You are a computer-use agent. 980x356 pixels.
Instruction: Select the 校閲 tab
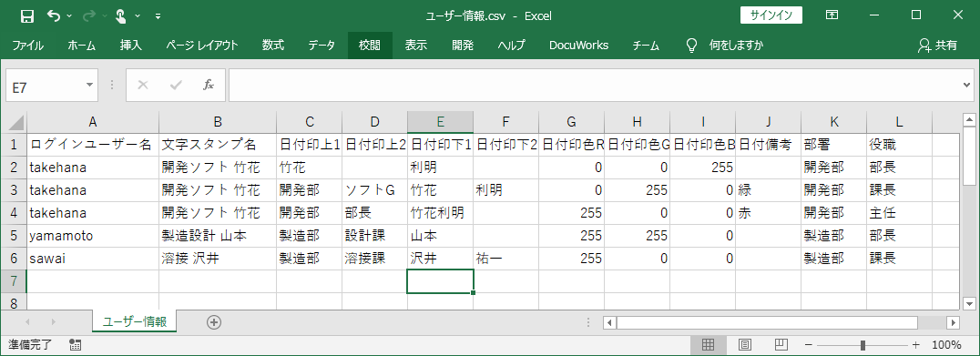click(370, 45)
